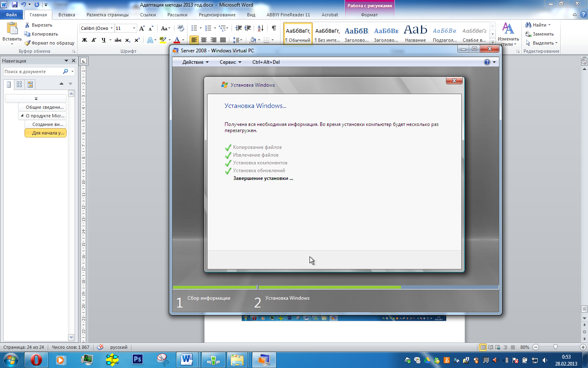
Task: Click the Zoom In plus button
Action: pyautogui.click(x=583, y=347)
